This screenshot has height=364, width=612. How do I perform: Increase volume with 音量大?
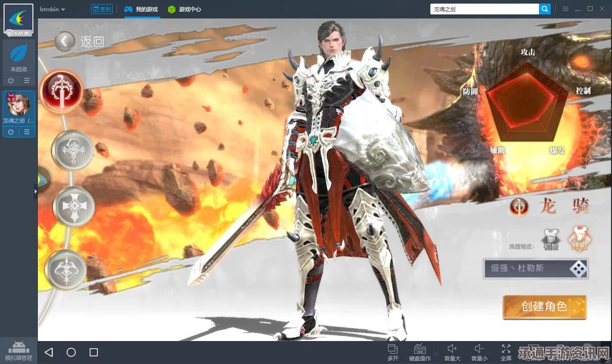(x=452, y=353)
